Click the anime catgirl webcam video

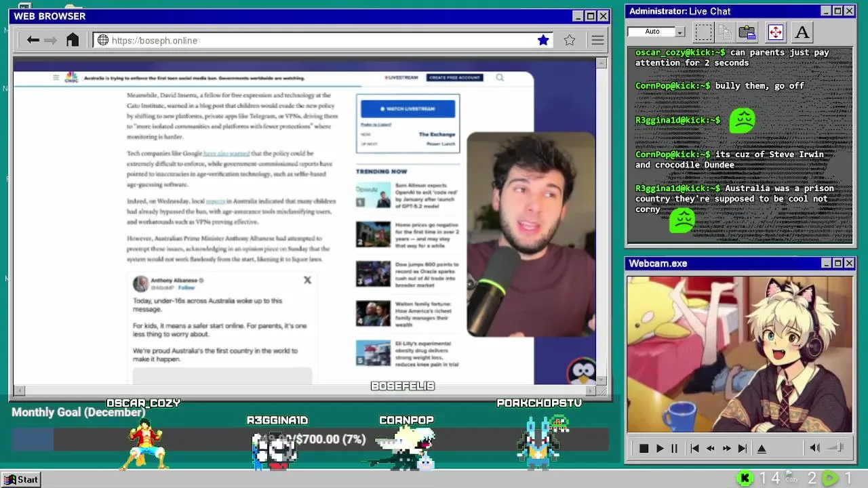pos(740,354)
